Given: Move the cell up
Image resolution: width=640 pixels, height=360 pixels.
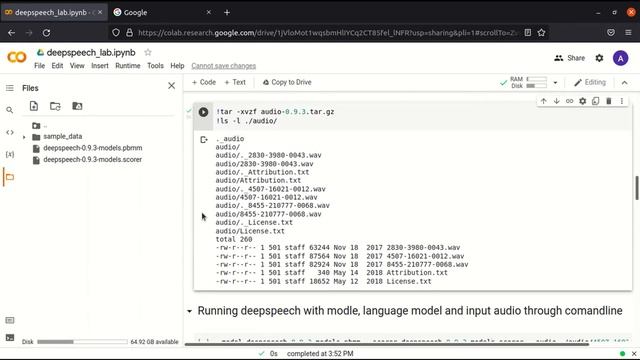Looking at the screenshot, I should coord(543,101).
